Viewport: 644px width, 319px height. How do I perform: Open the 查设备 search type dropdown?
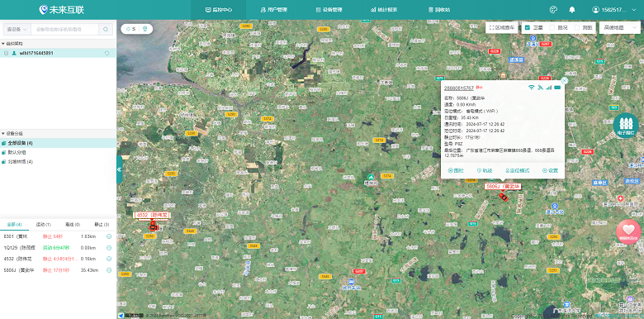(17, 29)
